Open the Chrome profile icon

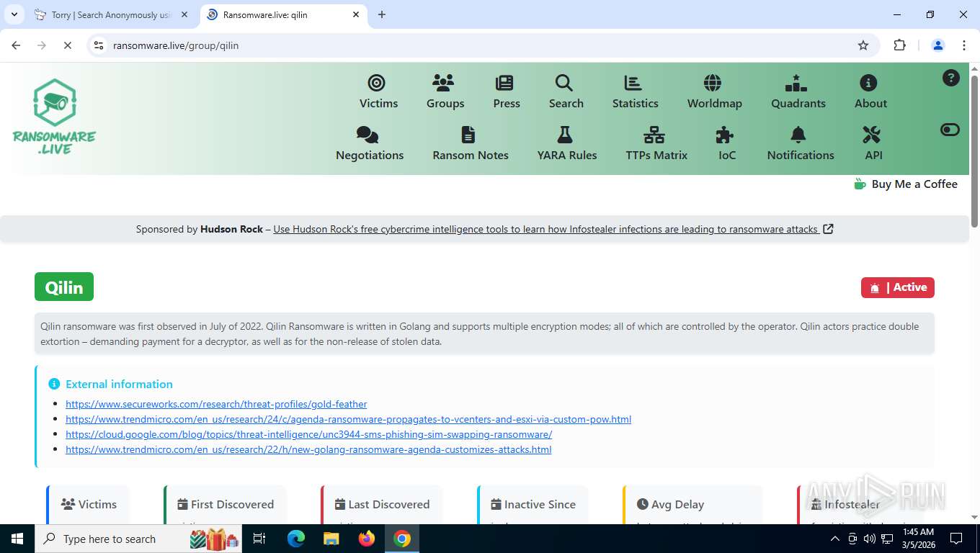click(x=938, y=45)
